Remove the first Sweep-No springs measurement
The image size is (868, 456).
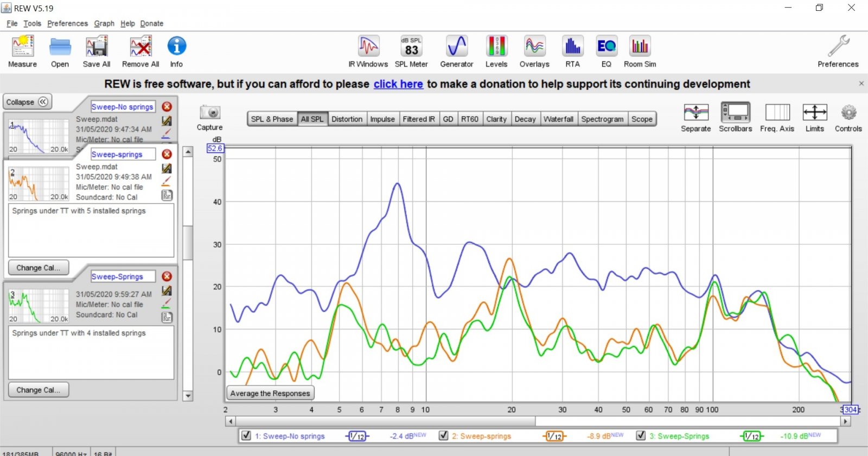[167, 106]
